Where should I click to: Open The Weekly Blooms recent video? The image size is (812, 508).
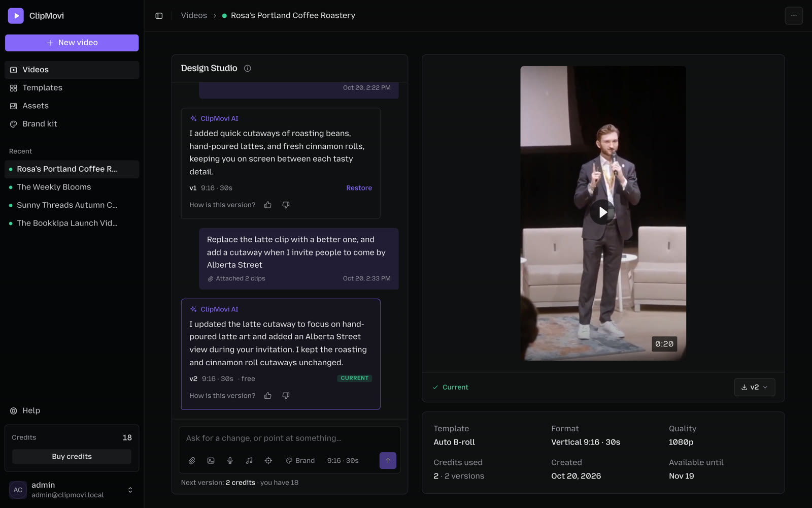point(72,187)
